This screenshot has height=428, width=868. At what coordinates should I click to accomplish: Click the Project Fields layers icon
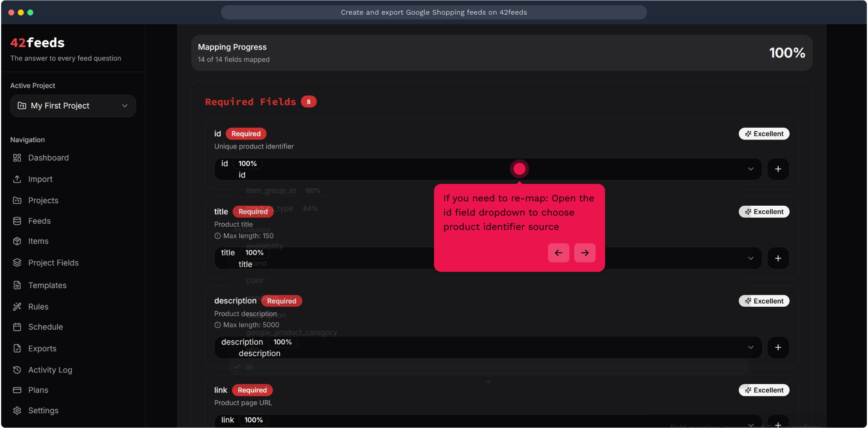pyautogui.click(x=17, y=263)
